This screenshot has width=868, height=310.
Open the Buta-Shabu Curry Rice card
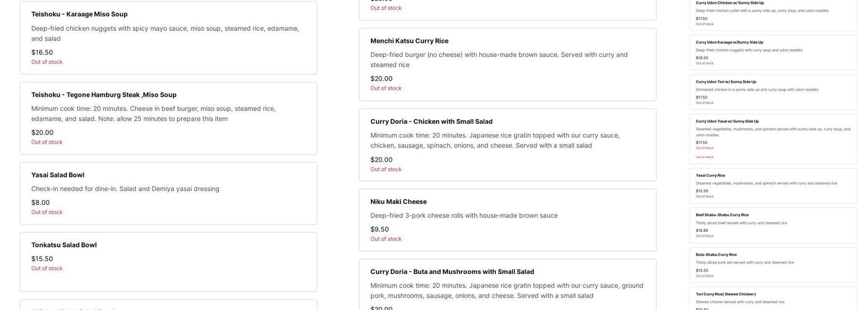(773, 265)
